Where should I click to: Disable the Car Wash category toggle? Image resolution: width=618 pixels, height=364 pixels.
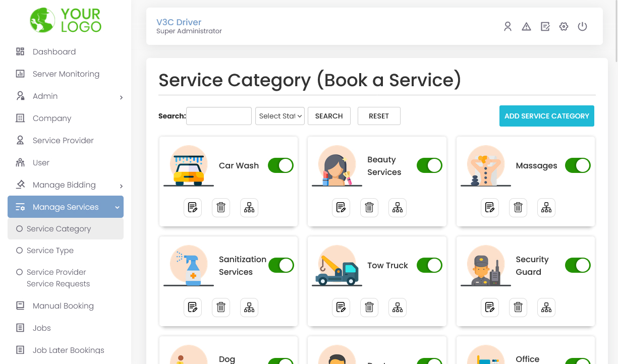tap(280, 165)
